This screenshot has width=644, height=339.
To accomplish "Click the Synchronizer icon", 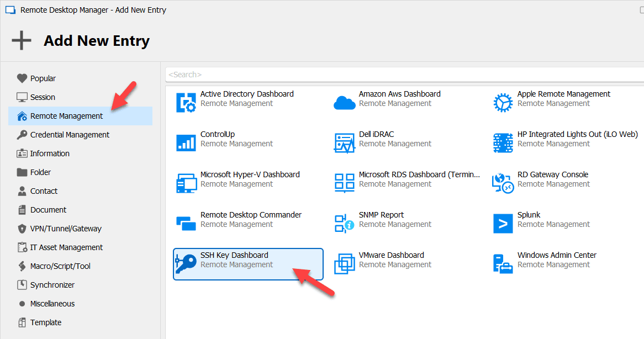I will (x=22, y=285).
